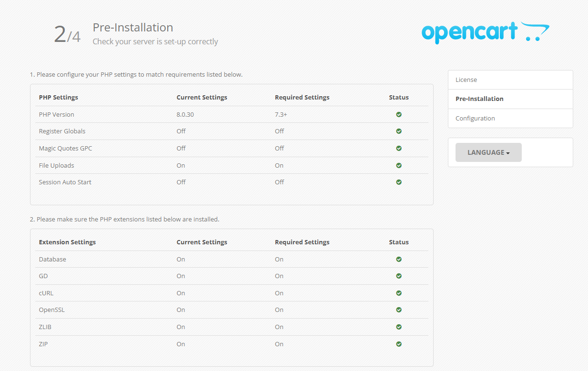Click the OpenCart logo

(485, 32)
